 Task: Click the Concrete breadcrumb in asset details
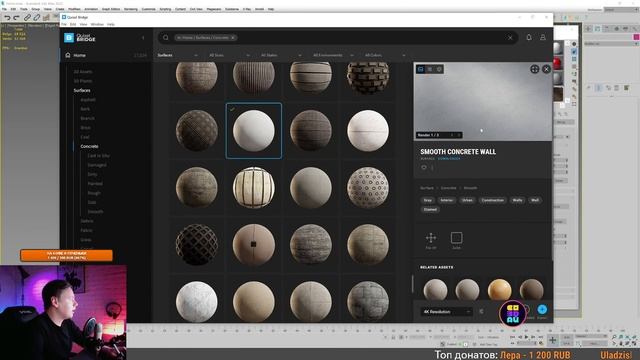448,188
